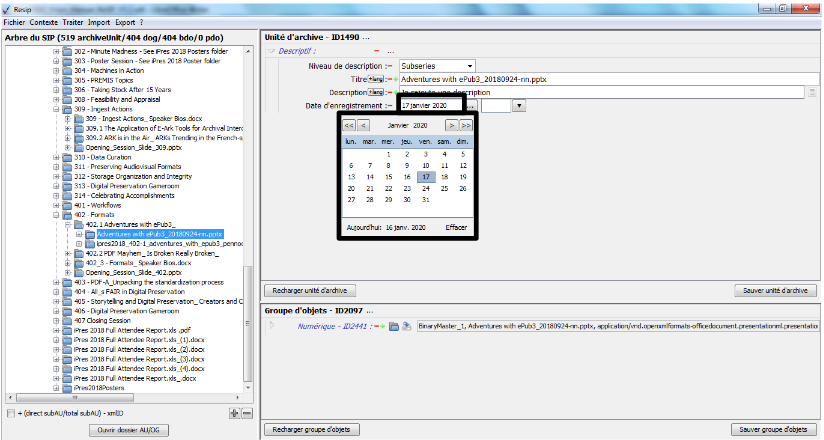Open folder icon in Numérique ID2441 row
Screen dimensions: 824x440
[394, 326]
